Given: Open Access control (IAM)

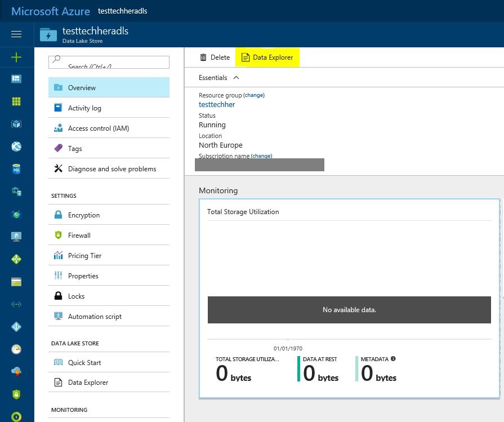Looking at the screenshot, I should (109, 128).
